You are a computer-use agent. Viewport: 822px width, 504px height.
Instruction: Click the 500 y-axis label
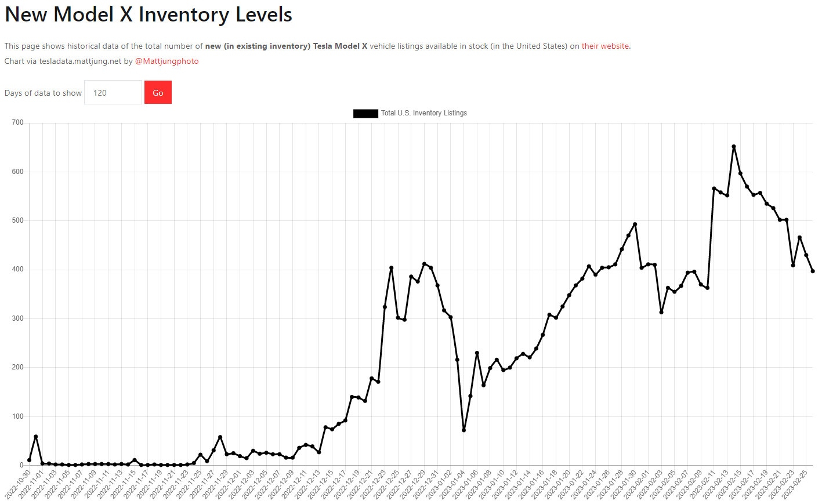(x=17, y=220)
